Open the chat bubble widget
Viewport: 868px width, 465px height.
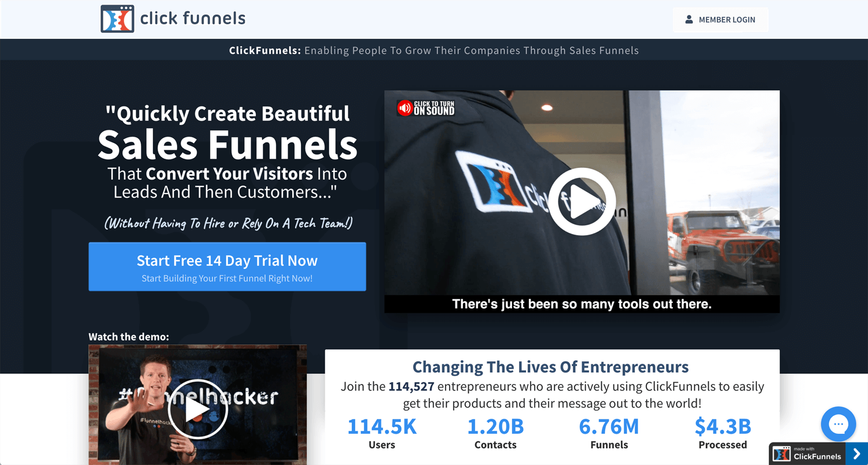click(x=838, y=424)
